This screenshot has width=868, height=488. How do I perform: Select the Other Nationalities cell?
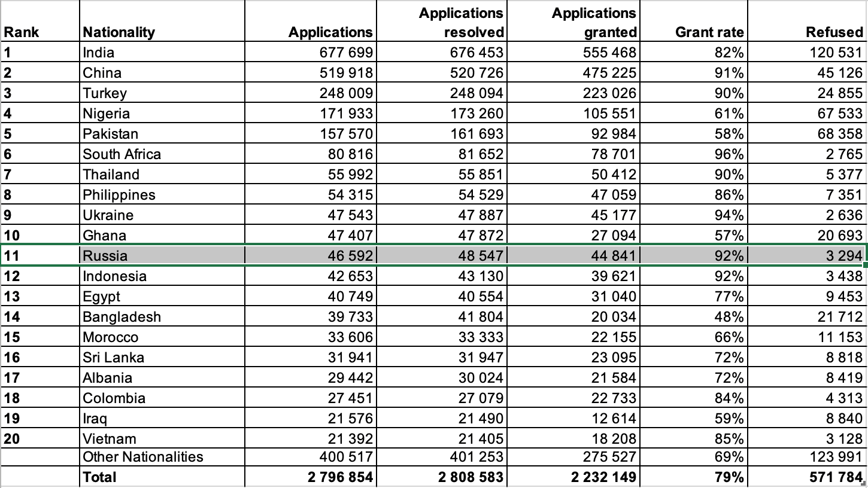pos(162,457)
